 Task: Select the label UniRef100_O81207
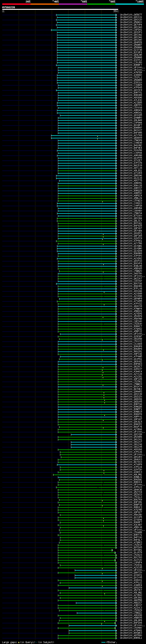pyautogui.click(x=131, y=442)
